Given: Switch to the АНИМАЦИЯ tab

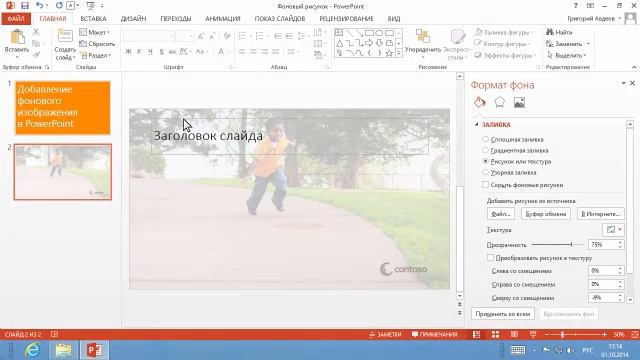Looking at the screenshot, I should pos(222,18).
